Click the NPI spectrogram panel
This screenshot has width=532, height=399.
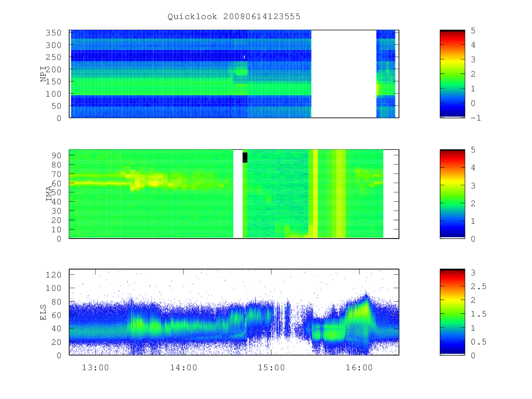[234, 74]
